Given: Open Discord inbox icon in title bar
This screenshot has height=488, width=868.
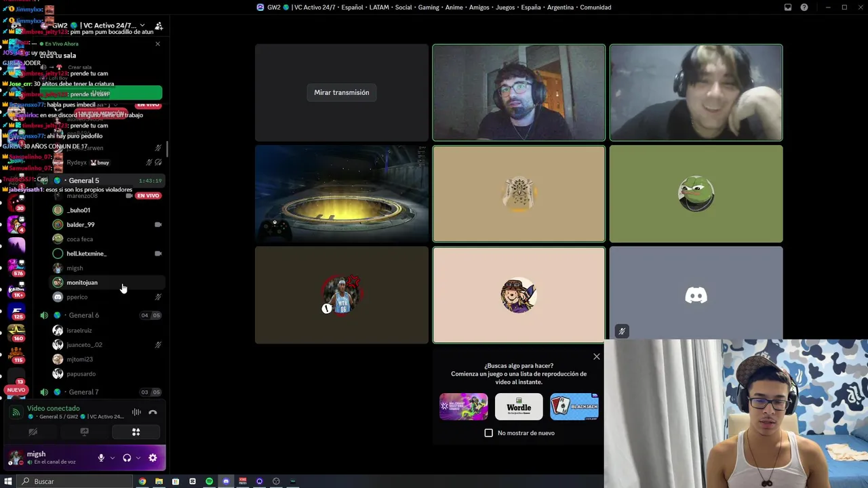Looking at the screenshot, I should click(788, 7).
